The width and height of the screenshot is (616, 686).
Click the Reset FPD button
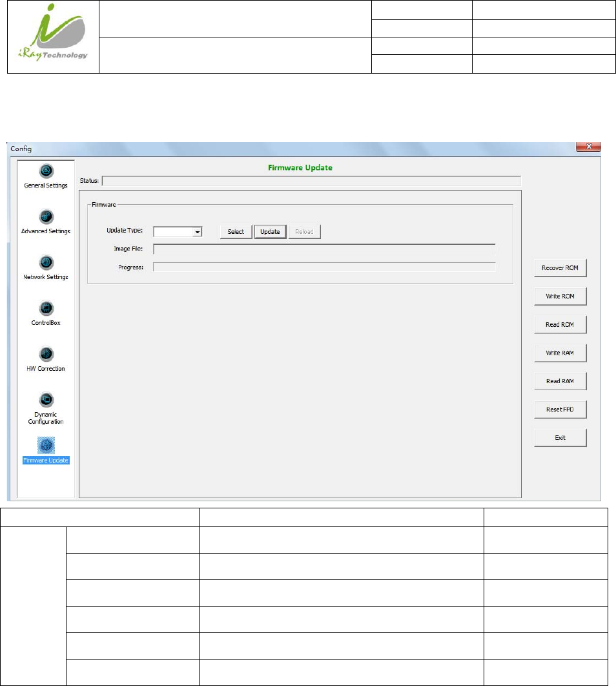coord(560,410)
